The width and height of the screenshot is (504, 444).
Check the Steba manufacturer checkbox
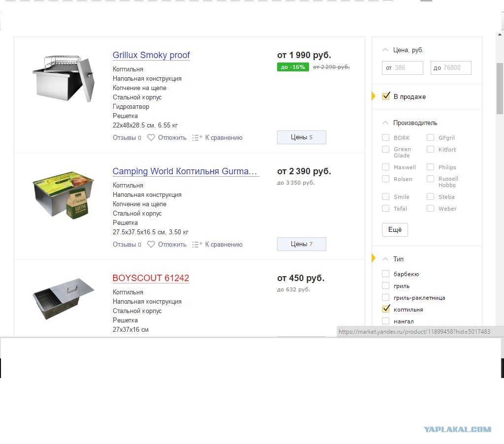tap(430, 196)
